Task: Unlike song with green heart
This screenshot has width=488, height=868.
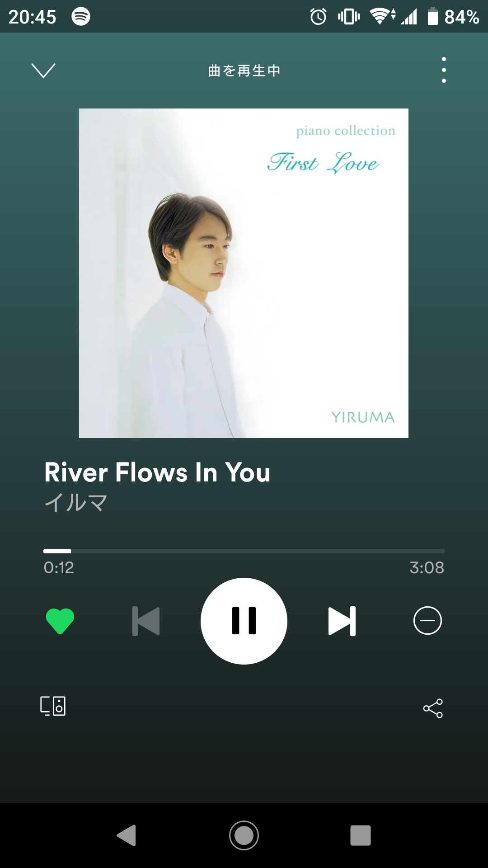Action: click(x=60, y=621)
